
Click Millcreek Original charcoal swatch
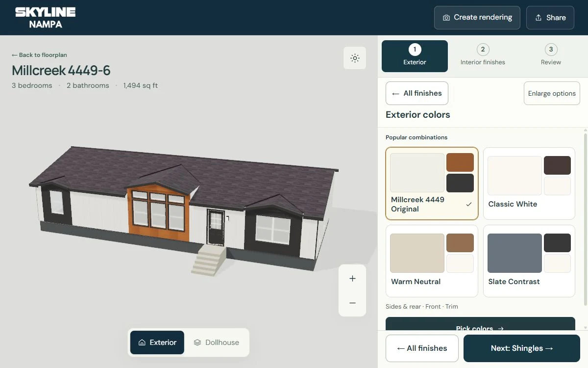tap(460, 183)
